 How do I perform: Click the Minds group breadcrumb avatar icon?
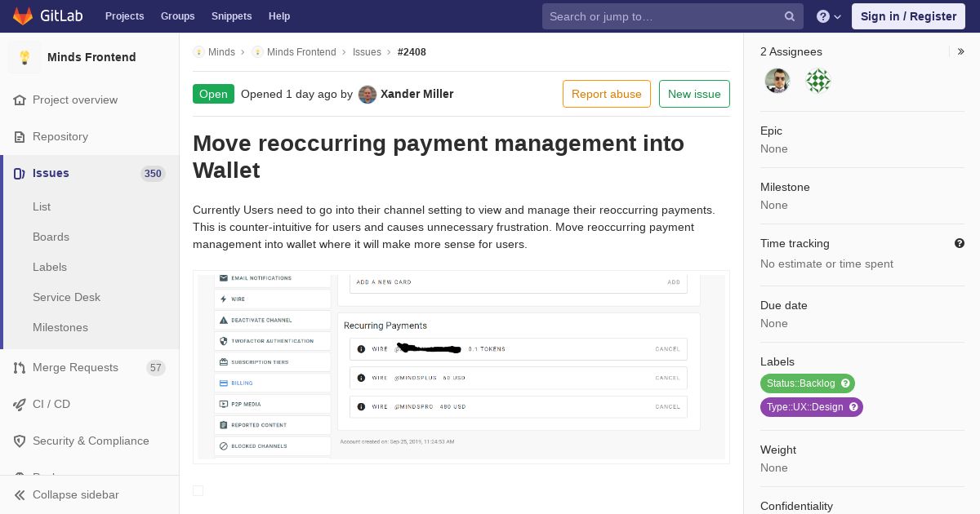[198, 51]
